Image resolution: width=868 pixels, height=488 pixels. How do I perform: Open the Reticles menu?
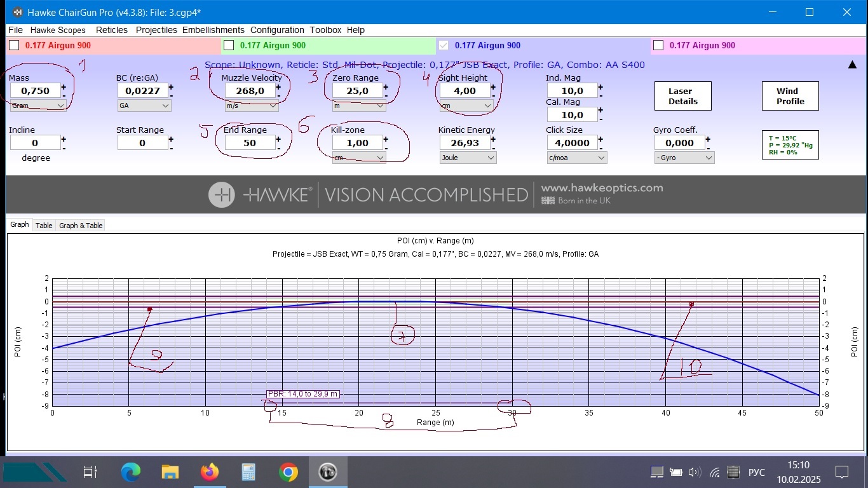click(112, 30)
